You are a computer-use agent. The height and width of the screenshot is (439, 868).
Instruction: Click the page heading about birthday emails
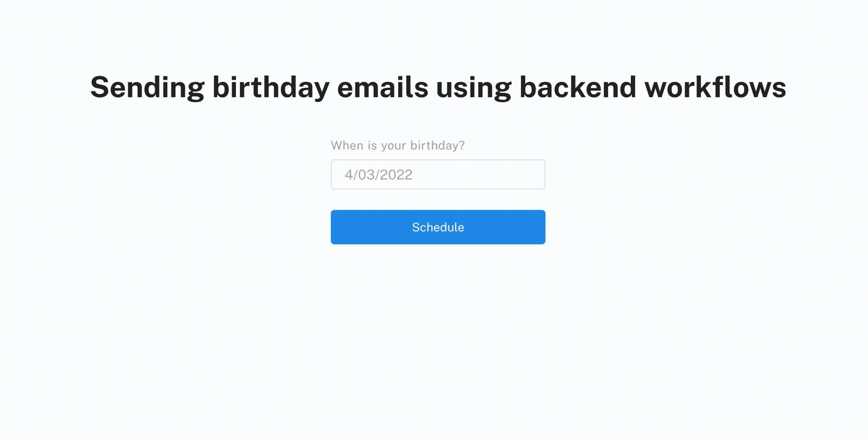[x=438, y=87]
